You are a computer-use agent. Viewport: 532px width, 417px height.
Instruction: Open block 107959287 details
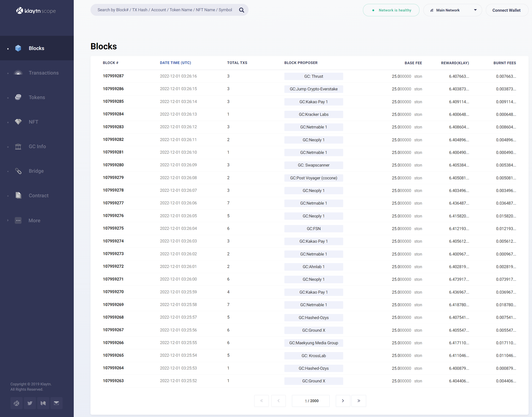[113, 76]
